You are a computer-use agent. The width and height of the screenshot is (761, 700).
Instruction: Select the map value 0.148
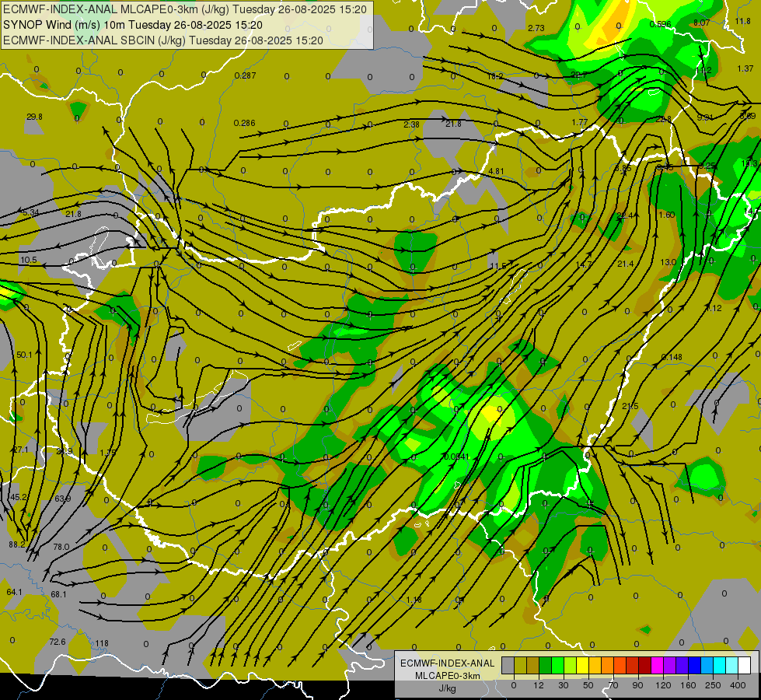tap(672, 358)
